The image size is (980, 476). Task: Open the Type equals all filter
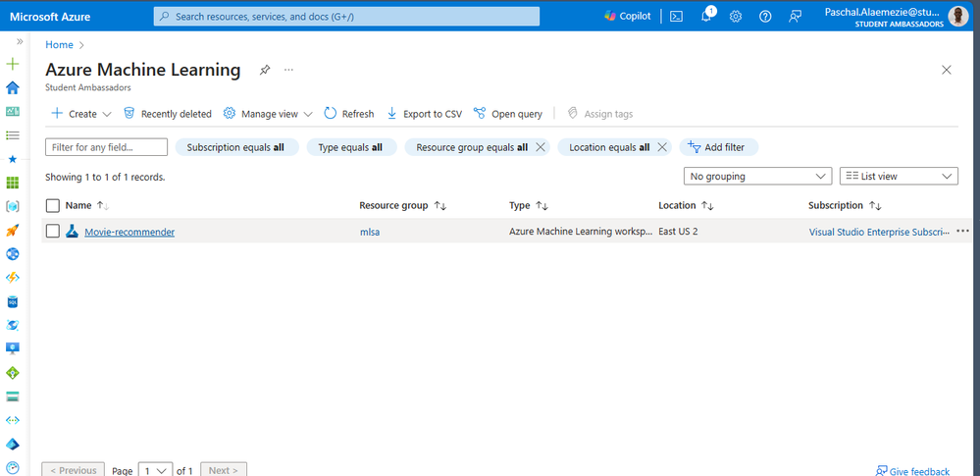(351, 147)
